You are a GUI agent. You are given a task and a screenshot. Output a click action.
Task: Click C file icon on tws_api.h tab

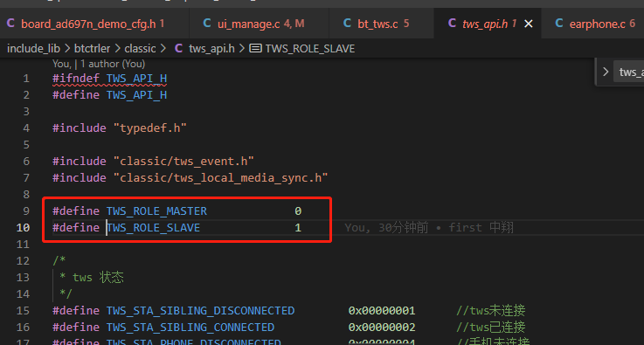(x=452, y=24)
